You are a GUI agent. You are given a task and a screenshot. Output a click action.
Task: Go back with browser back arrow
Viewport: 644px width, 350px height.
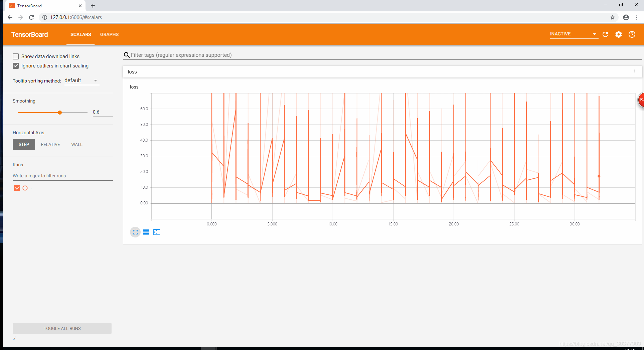[10, 17]
